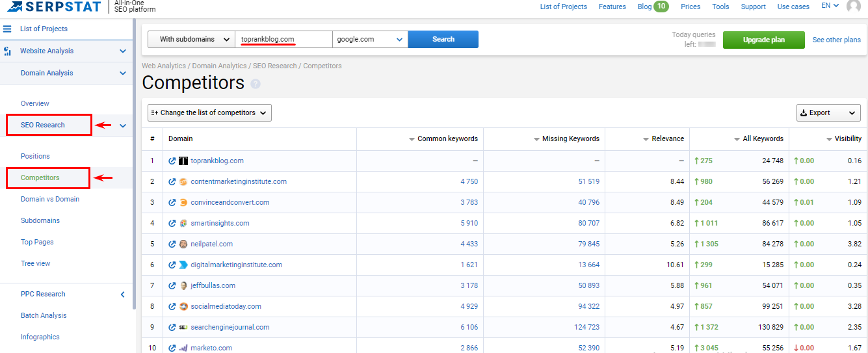This screenshot has width=868, height=353.
Task: Open external link icon for searchenginejournal.com
Action: pyautogui.click(x=172, y=327)
